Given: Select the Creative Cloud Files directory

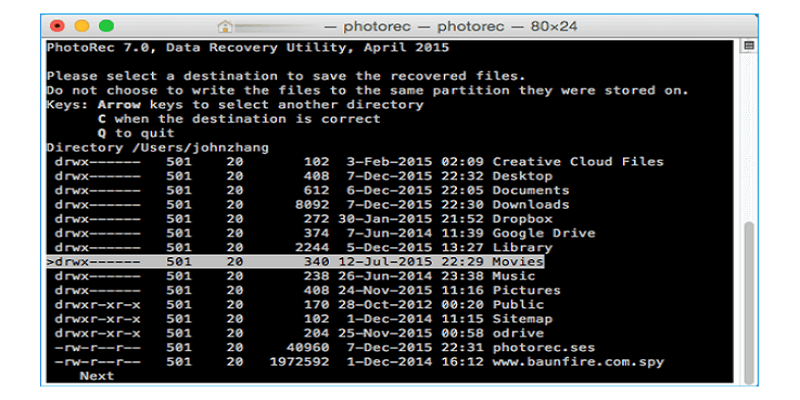Looking at the screenshot, I should tap(577, 162).
